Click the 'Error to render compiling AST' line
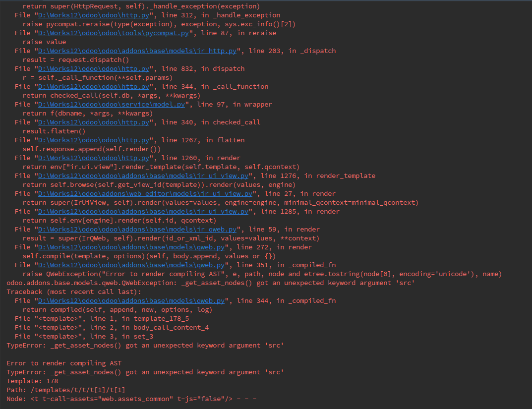 [64, 363]
